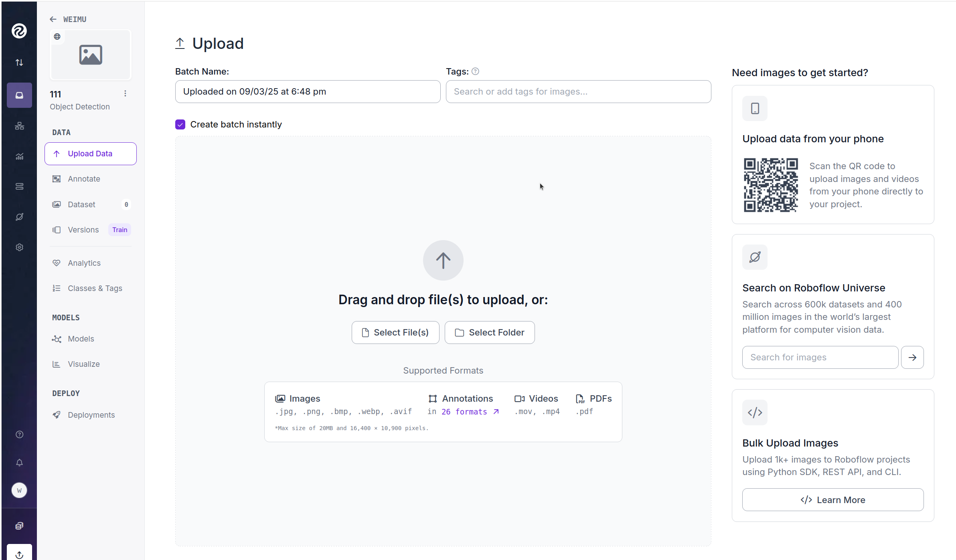Open the project three-dot options menu
The image size is (956, 560).
125,93
